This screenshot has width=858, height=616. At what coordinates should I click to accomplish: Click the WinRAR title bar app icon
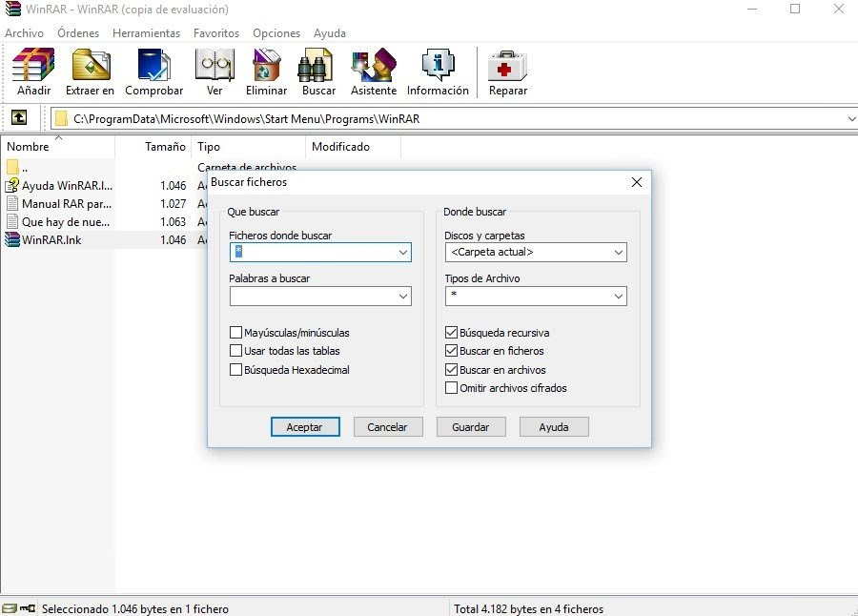(x=12, y=9)
